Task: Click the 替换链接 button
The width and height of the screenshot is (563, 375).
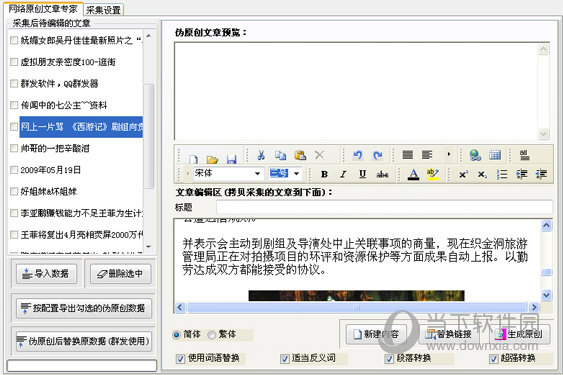Action: tap(448, 334)
